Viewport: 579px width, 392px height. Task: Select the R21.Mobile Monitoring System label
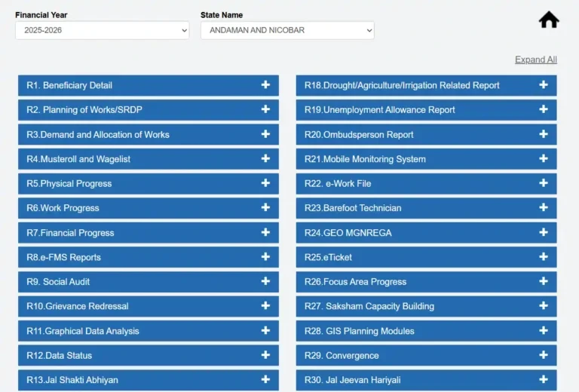(365, 159)
